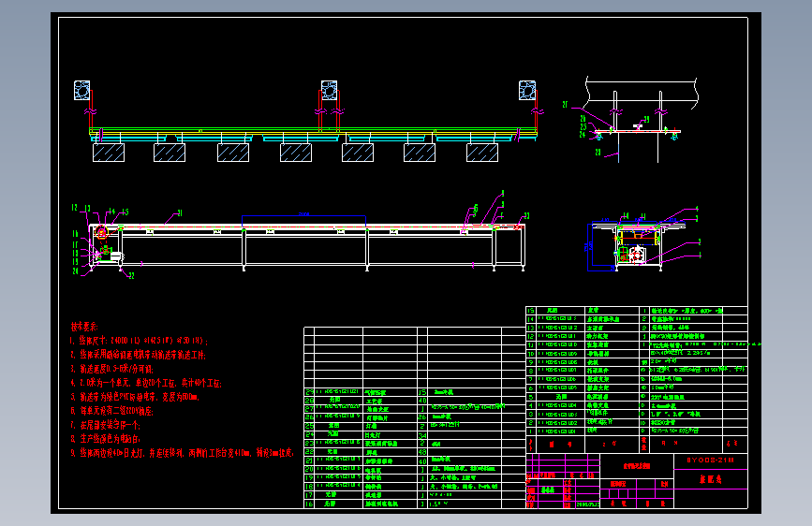812x526 pixels.
Task: Click blue 2000 dimension above side view
Action: click(x=304, y=213)
